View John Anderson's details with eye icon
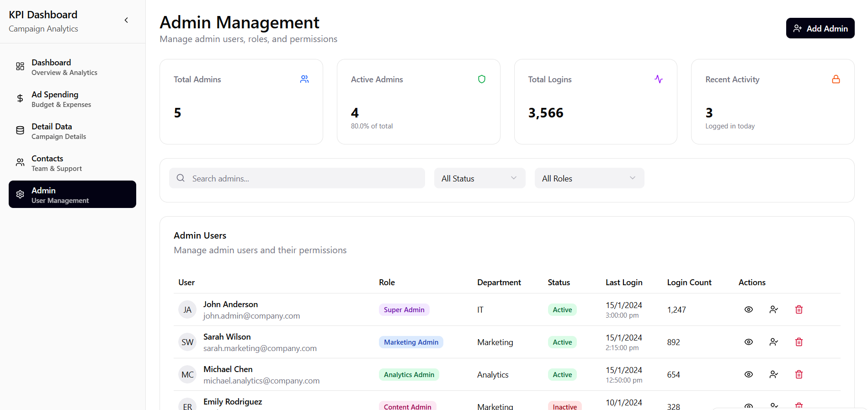 pyautogui.click(x=749, y=309)
